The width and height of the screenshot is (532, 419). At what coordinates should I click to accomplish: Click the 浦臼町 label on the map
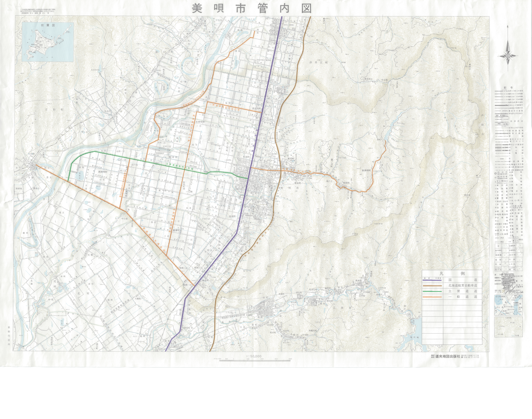(x=164, y=52)
